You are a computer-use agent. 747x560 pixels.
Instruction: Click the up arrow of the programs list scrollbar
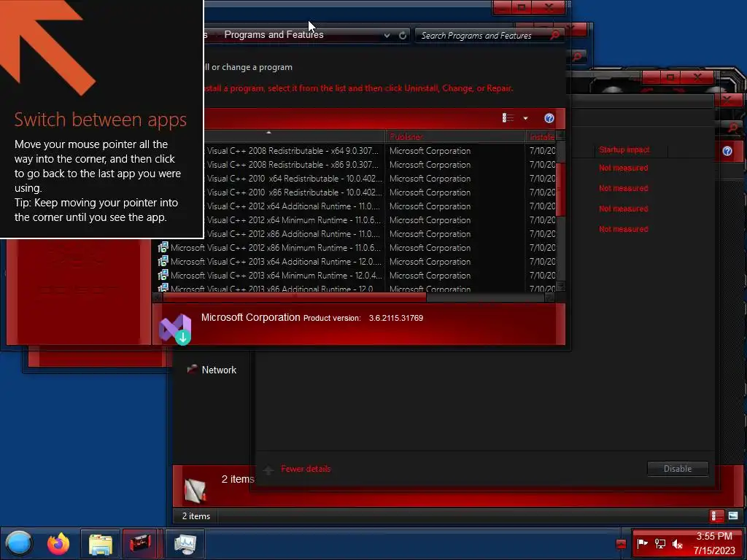pyautogui.click(x=561, y=136)
